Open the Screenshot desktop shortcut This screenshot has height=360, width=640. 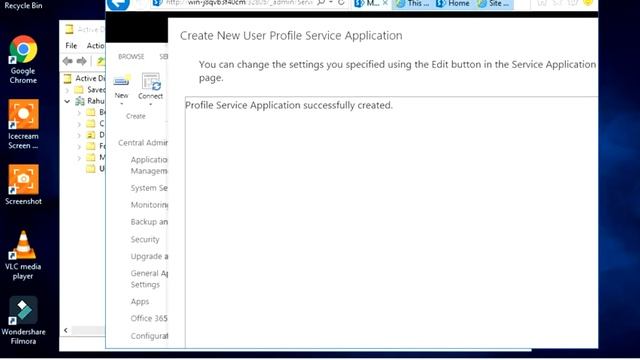(23, 184)
